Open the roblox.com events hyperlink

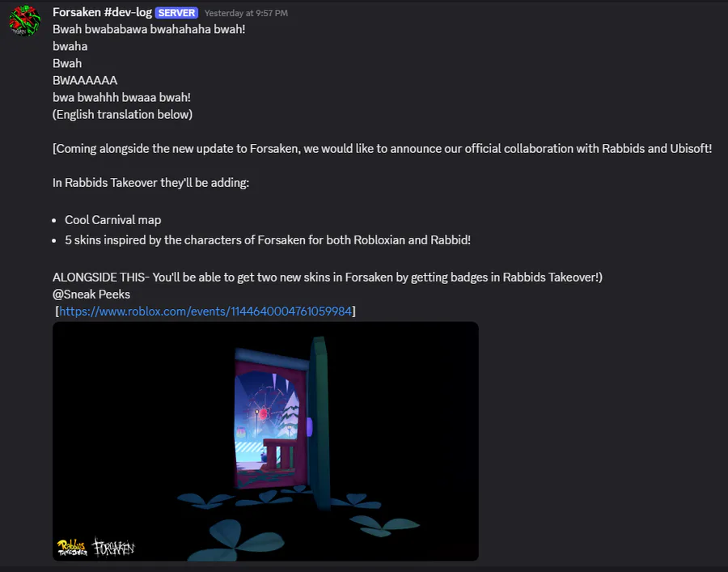tap(205, 311)
